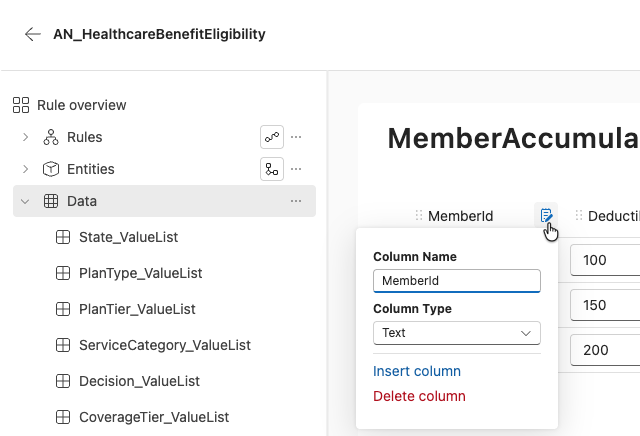Viewport: 640px width, 436px height.
Task: Click the cell containing 100
Action: point(605,260)
